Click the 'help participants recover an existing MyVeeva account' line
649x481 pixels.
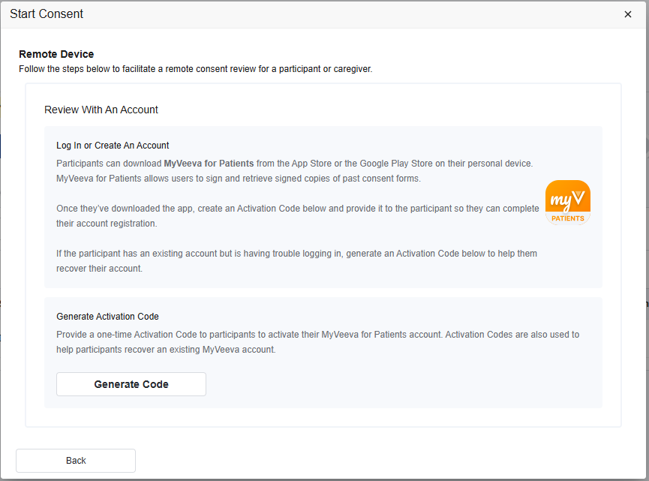coord(166,350)
